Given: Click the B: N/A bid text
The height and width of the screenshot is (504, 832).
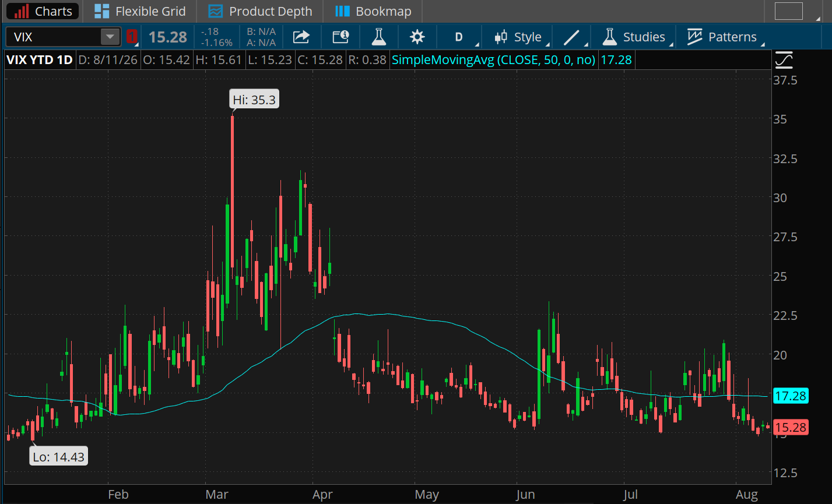Looking at the screenshot, I should click(x=261, y=31).
